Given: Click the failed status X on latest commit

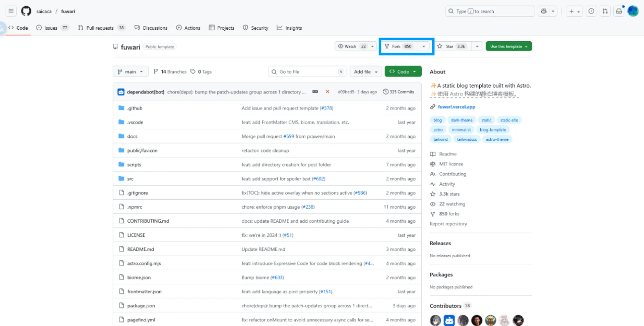Looking at the screenshot, I should [x=327, y=92].
